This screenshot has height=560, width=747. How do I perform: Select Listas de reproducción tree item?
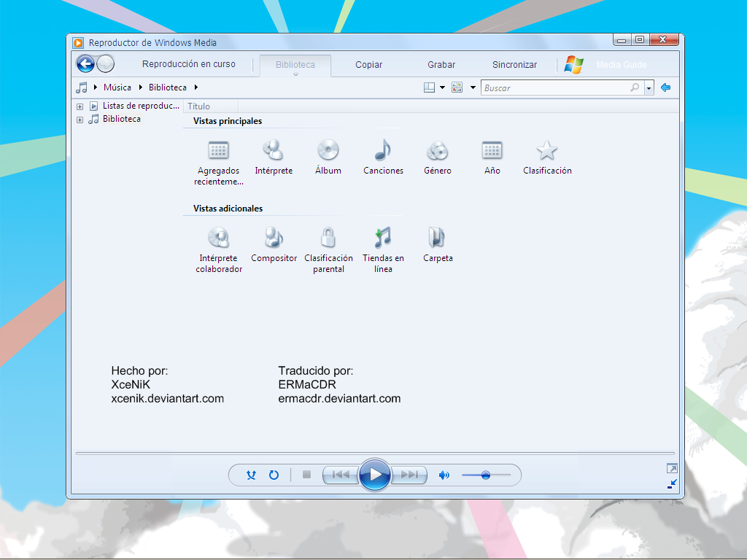[x=141, y=106]
